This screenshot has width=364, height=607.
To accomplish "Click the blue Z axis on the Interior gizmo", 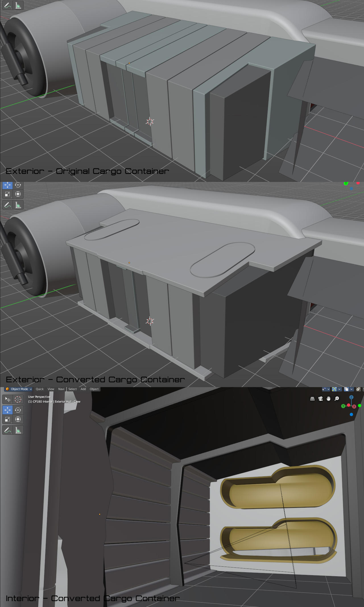I will [x=351, y=397].
